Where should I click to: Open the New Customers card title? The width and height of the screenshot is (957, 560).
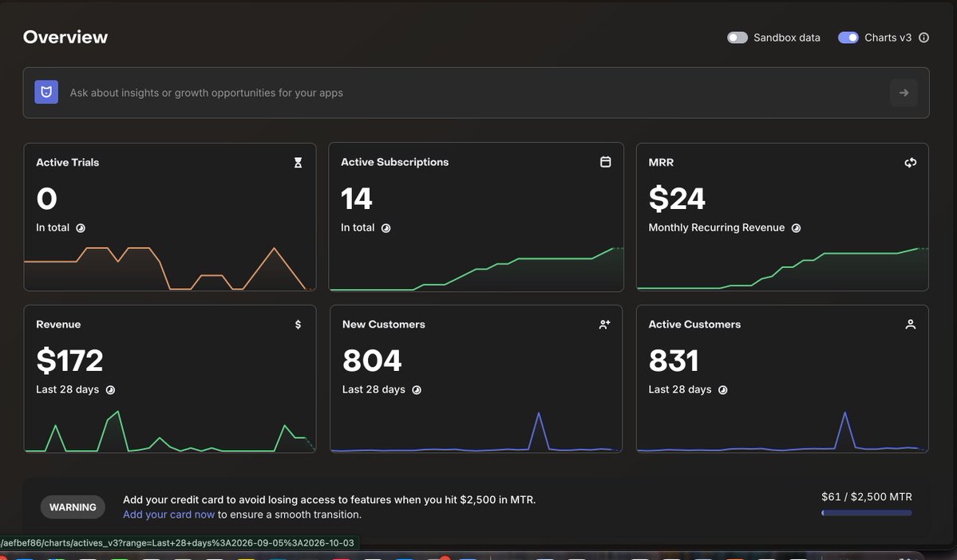[383, 325]
